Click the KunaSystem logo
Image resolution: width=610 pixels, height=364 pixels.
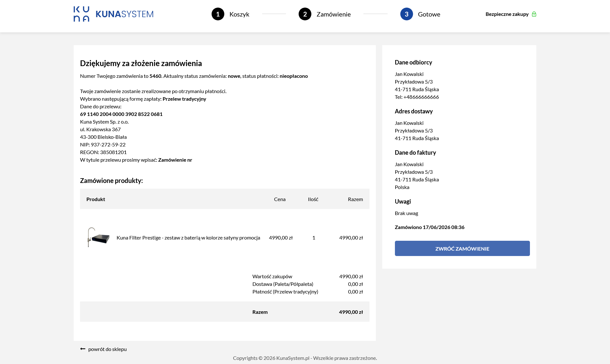(113, 14)
